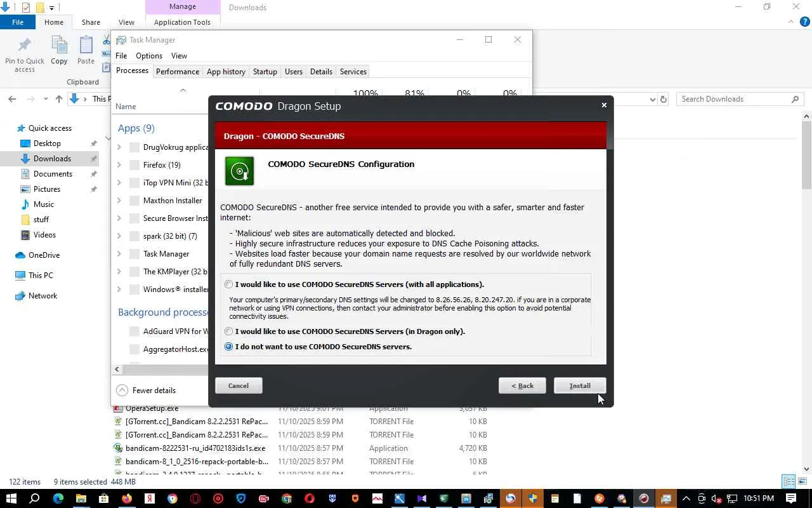The width and height of the screenshot is (812, 508).
Task: Launch Microsoft Edge from the taskbar
Action: (58, 498)
